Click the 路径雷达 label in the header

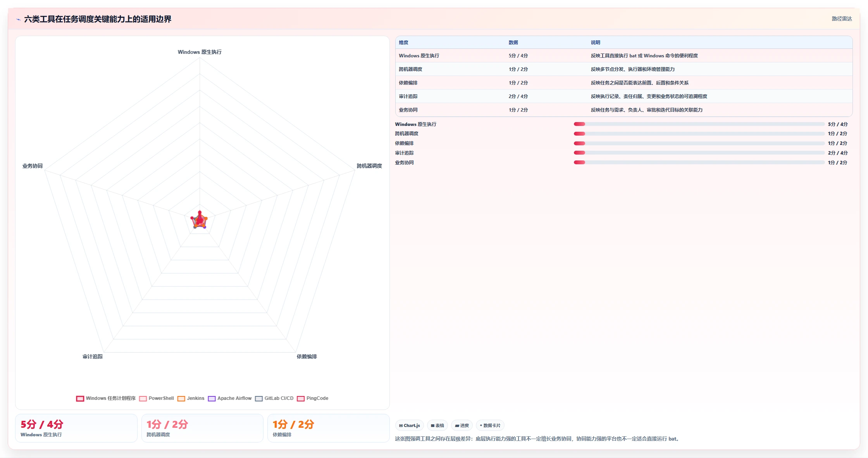coord(842,19)
